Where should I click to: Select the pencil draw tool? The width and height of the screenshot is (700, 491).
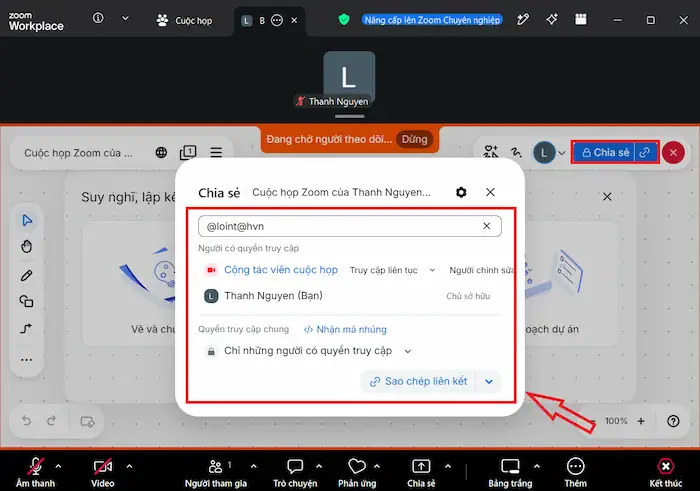point(27,275)
